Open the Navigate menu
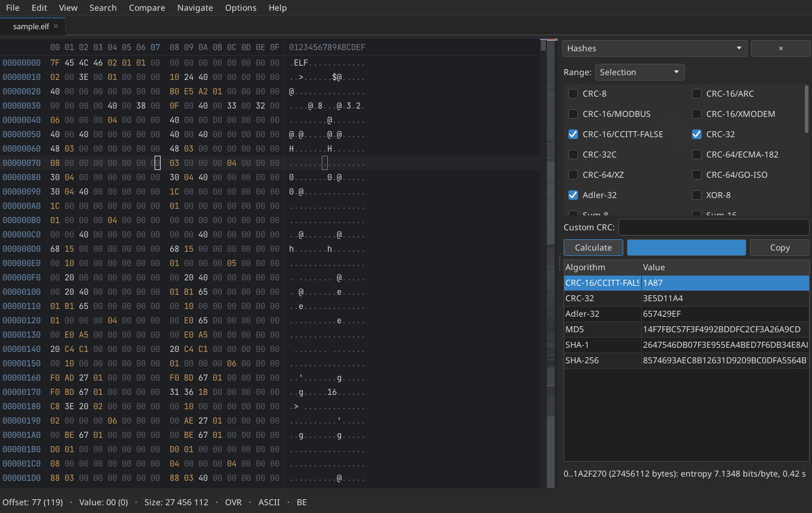Screen dimensions: 812x513 (195, 8)
